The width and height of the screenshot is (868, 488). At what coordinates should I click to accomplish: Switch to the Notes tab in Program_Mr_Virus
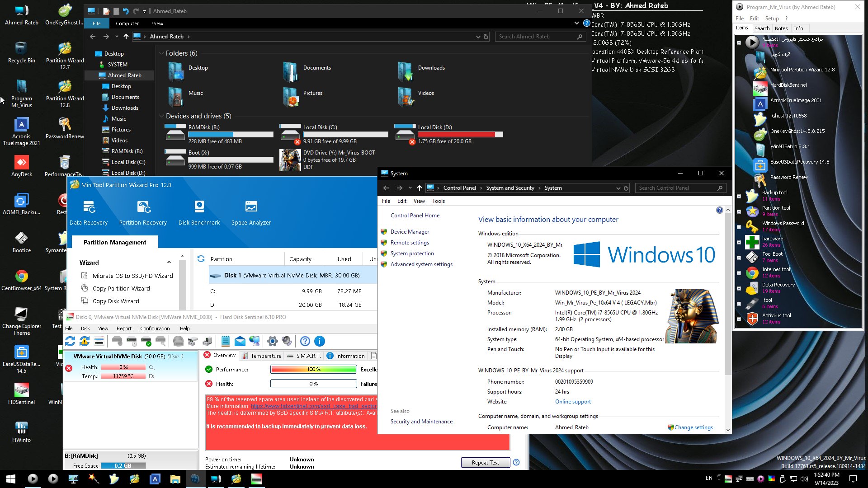(781, 28)
